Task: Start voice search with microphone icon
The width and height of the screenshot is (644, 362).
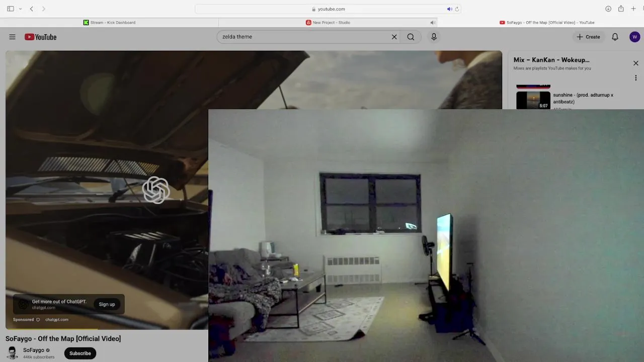Action: click(x=434, y=37)
